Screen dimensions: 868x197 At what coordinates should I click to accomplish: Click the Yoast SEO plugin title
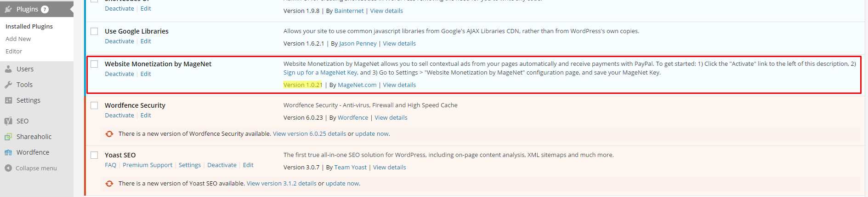pos(120,155)
